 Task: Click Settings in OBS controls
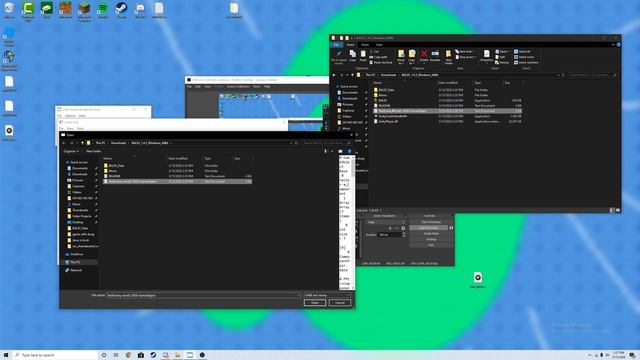pos(431,239)
